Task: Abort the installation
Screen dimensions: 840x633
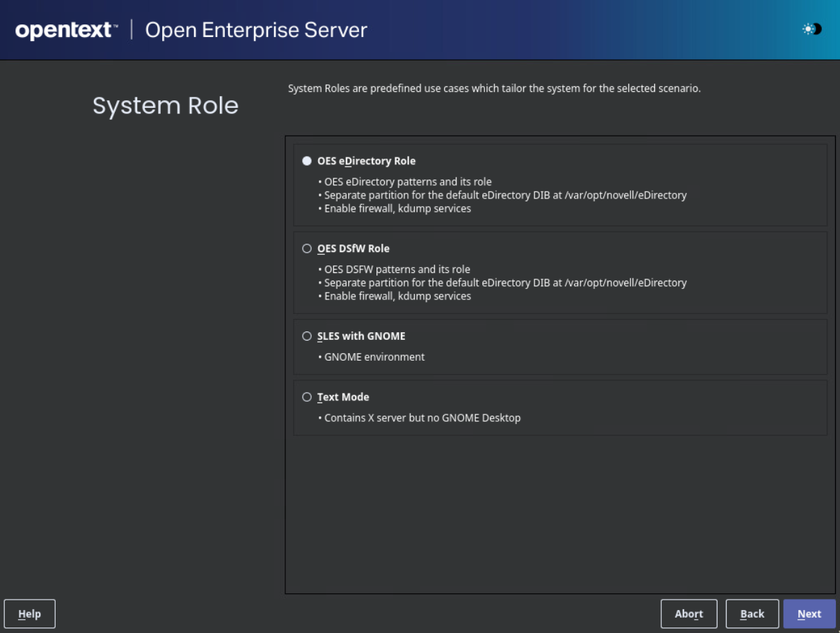Action: click(x=688, y=614)
